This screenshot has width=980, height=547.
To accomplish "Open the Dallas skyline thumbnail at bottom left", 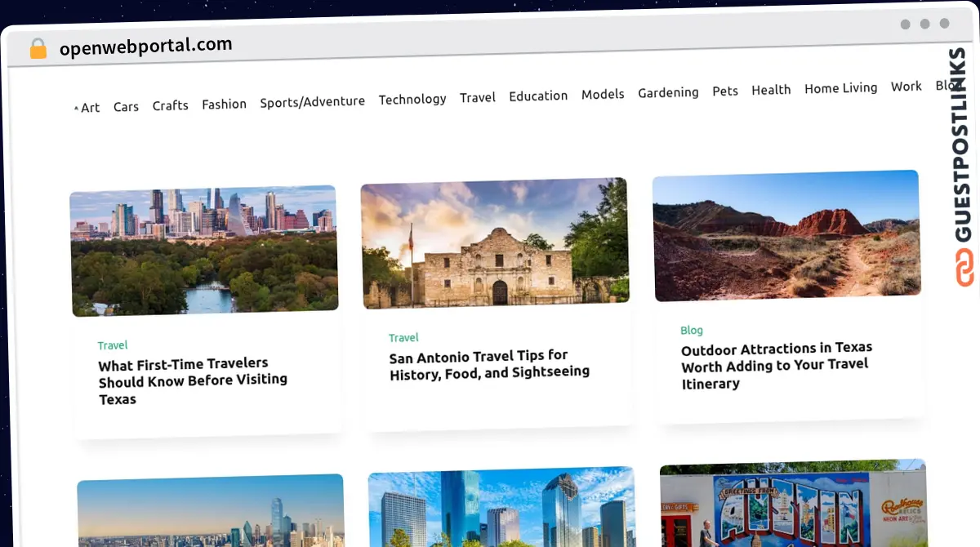I will (211, 510).
